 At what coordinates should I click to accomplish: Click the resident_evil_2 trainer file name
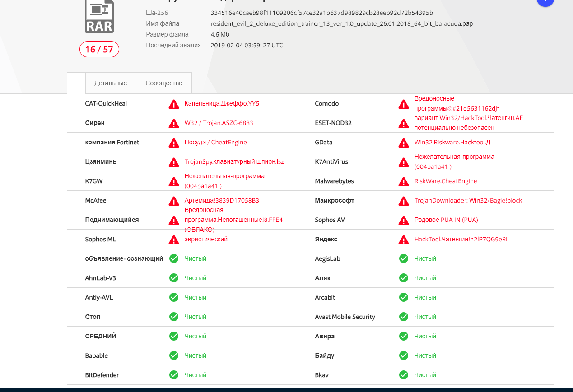point(341,23)
